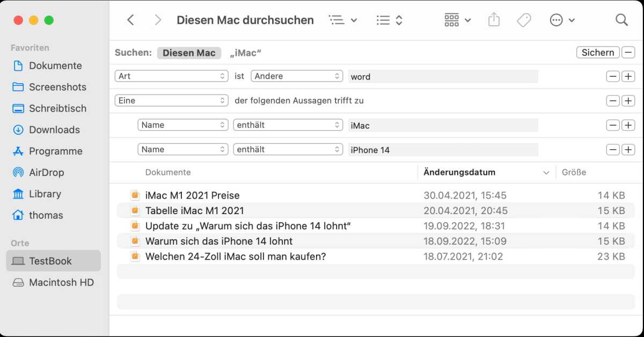Sort by the Dokumente column header
Viewport: 644px width, 337px height.
(x=168, y=172)
